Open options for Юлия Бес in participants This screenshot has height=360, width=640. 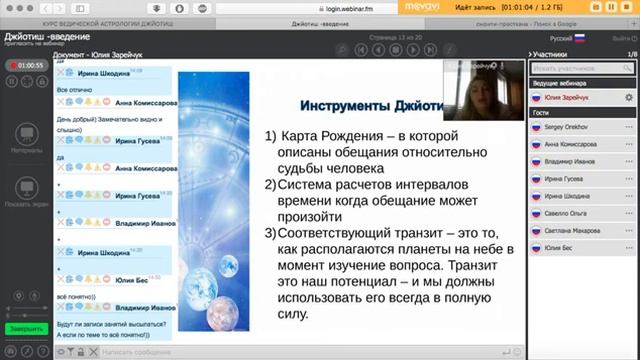[x=629, y=248]
